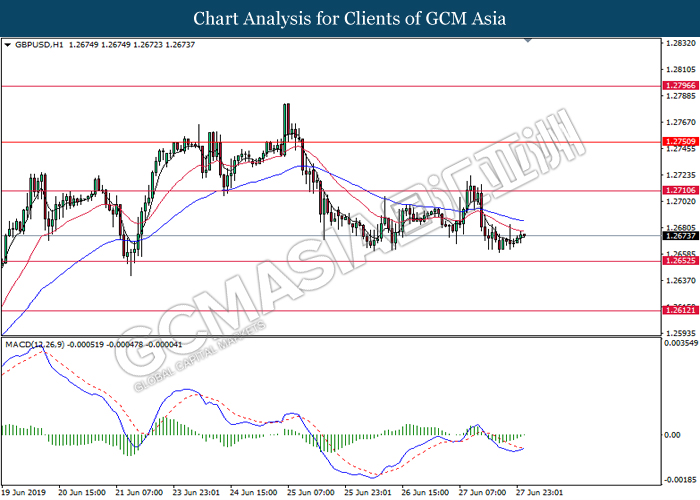This screenshot has height=500, width=700.
Task: Click the GBPUSD,H1 symbol label
Action: click(39, 45)
